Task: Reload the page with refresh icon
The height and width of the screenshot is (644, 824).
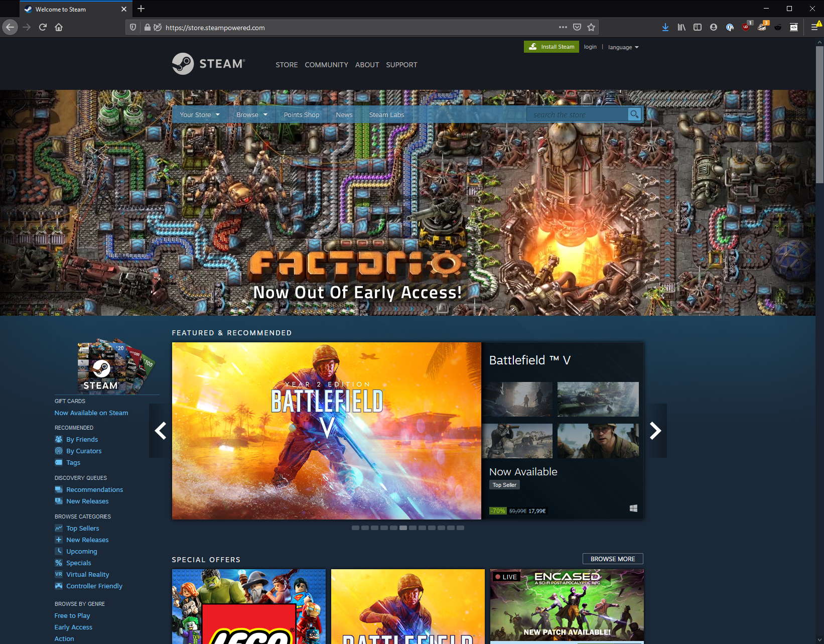Action: pos(43,28)
